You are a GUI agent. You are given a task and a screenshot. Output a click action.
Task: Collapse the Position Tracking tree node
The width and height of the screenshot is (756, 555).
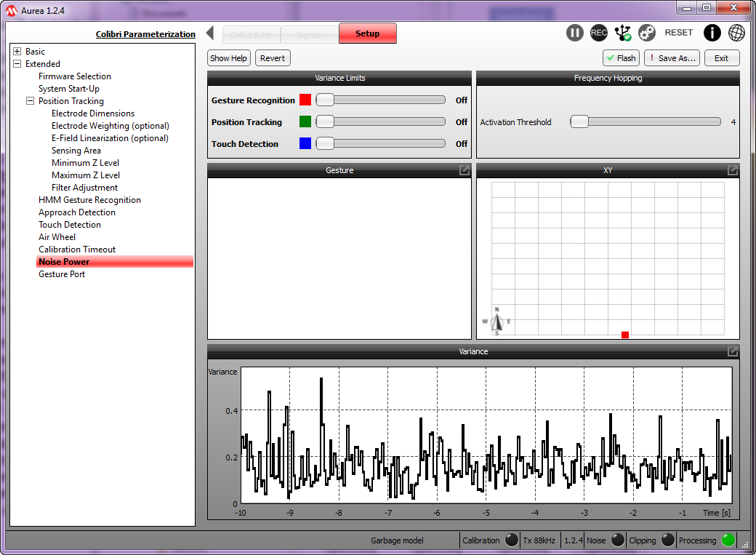[x=31, y=101]
